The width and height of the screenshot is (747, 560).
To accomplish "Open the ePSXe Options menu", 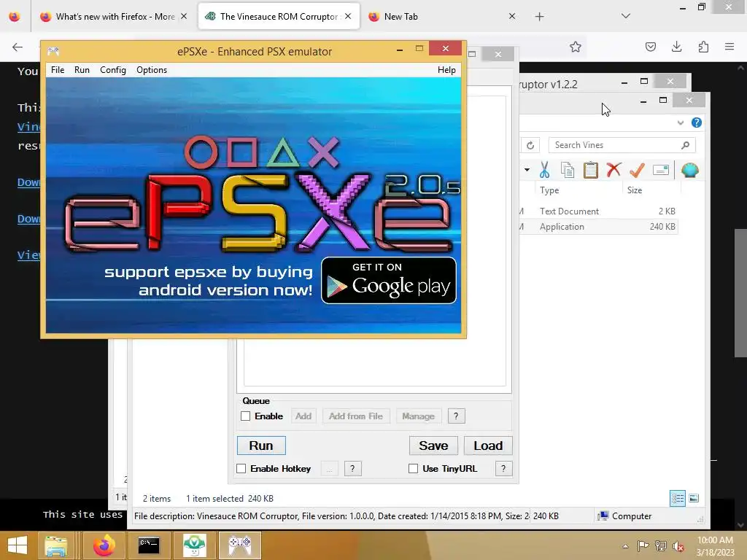I will click(x=152, y=69).
